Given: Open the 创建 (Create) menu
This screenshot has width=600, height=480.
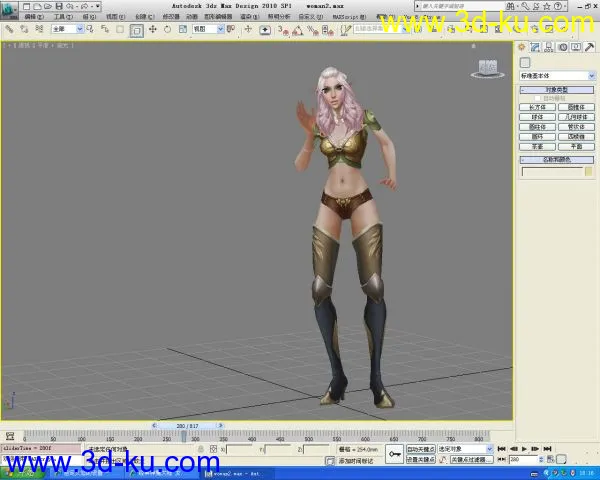Looking at the screenshot, I should 145,17.
